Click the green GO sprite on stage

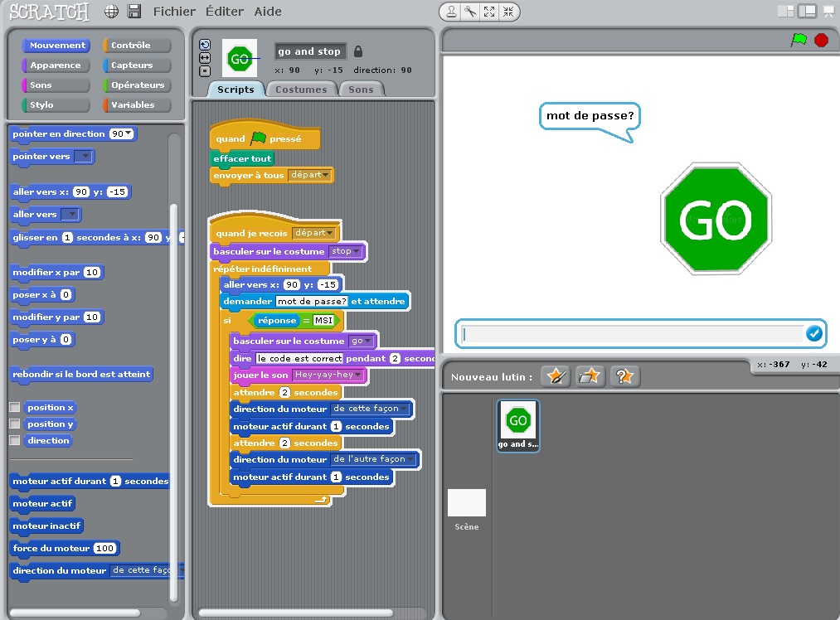coord(716,219)
